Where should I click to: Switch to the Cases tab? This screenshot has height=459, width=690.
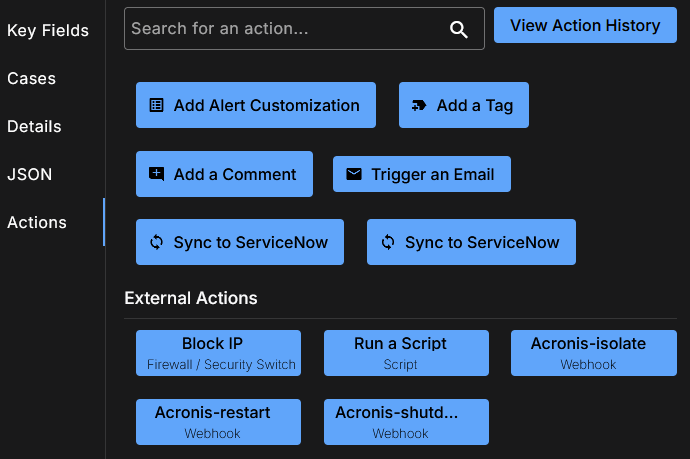(32, 79)
